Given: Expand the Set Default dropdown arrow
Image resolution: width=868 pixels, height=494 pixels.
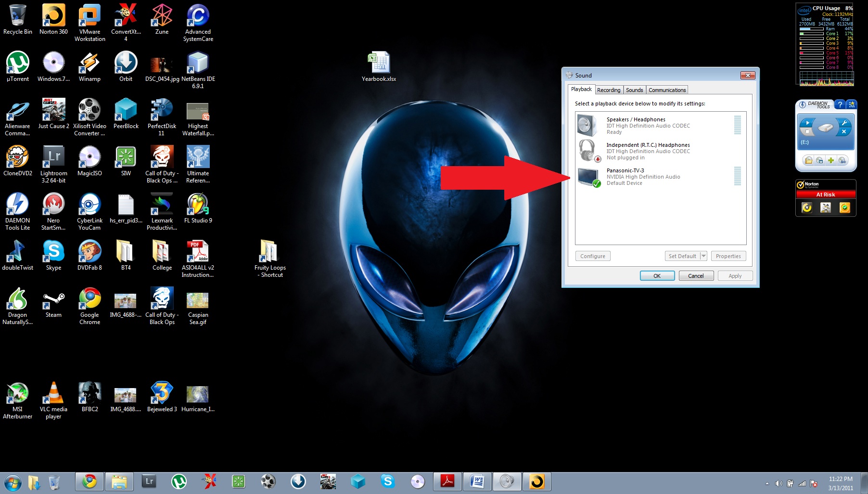Looking at the screenshot, I should 703,256.
